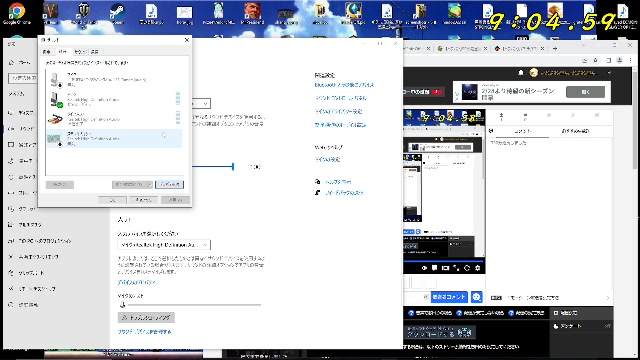The height and width of the screenshot is (360, 640).
Task: Click the blue 匿名コメント button
Action: pos(449,297)
